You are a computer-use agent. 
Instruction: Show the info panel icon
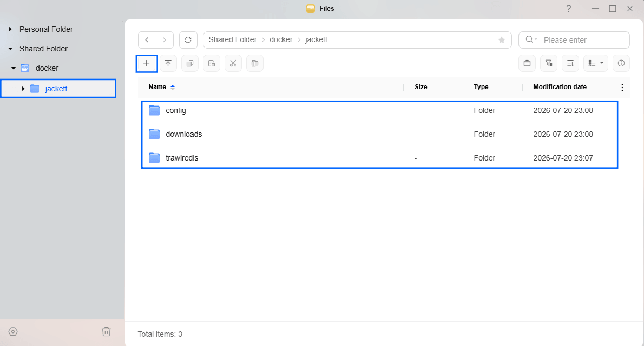pos(621,63)
